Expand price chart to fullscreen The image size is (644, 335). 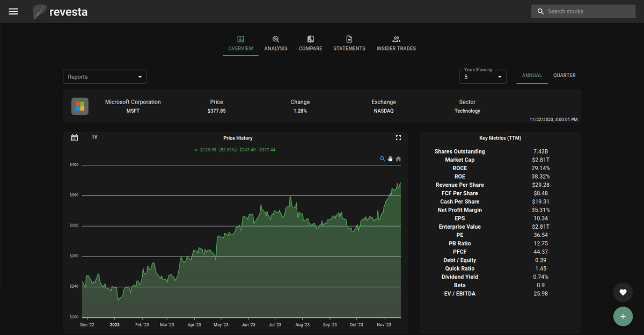398,138
